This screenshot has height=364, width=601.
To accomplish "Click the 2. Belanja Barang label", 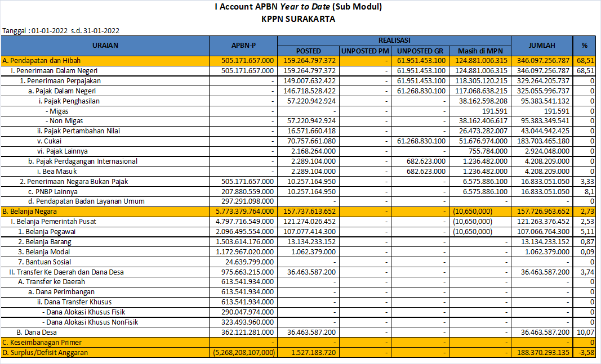I will tap(44, 242).
